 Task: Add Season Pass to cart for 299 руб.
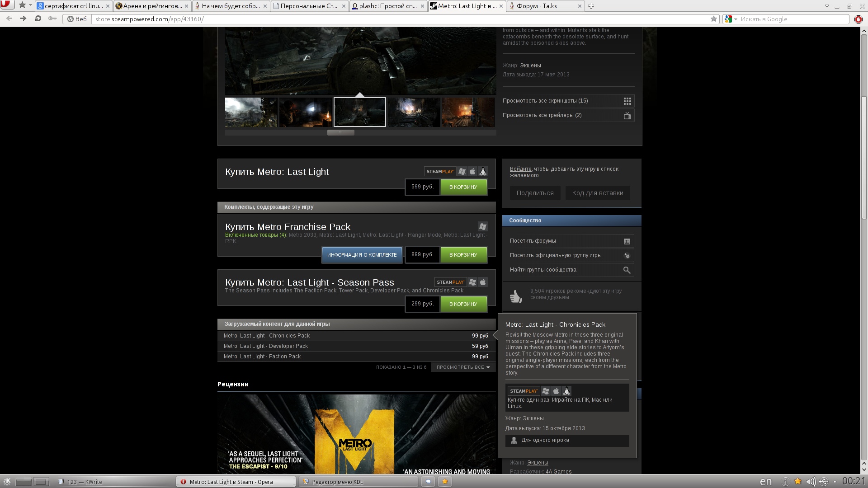pyautogui.click(x=463, y=304)
